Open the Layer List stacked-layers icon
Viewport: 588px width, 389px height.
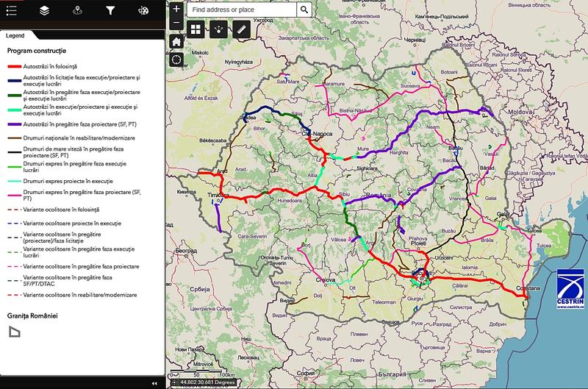click(x=44, y=10)
